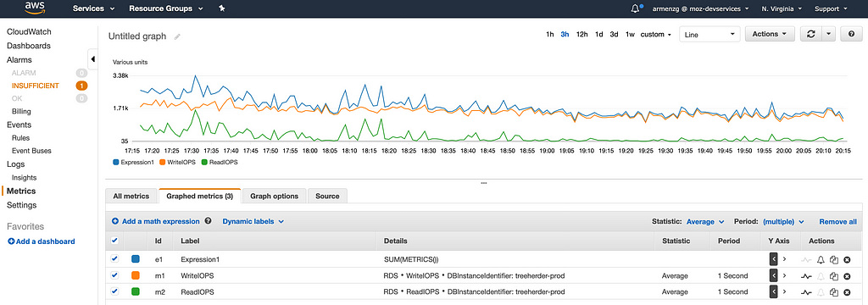The height and width of the screenshot is (305, 868).
Task: Move Expression1 to left Y axis
Action: (x=773, y=259)
